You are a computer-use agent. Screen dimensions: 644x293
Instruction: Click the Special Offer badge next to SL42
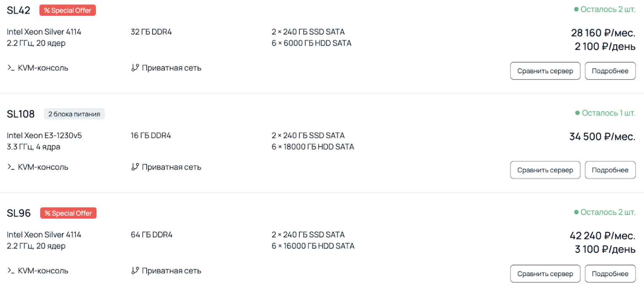click(68, 10)
